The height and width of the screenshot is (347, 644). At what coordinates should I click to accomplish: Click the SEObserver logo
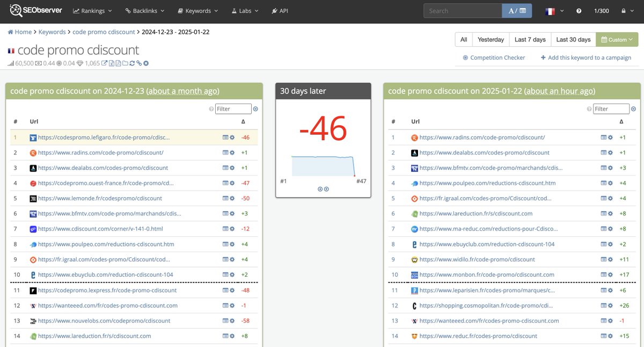(x=35, y=10)
